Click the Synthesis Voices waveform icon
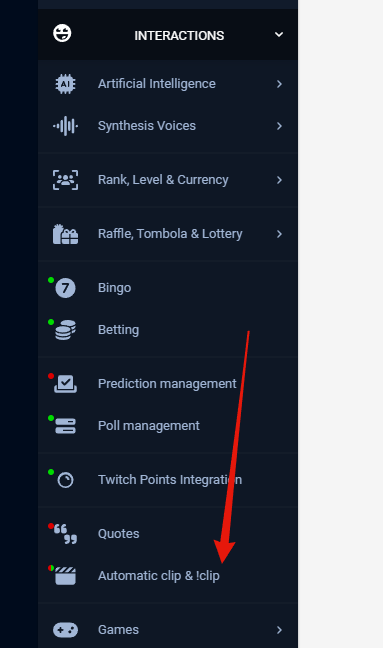 click(65, 126)
